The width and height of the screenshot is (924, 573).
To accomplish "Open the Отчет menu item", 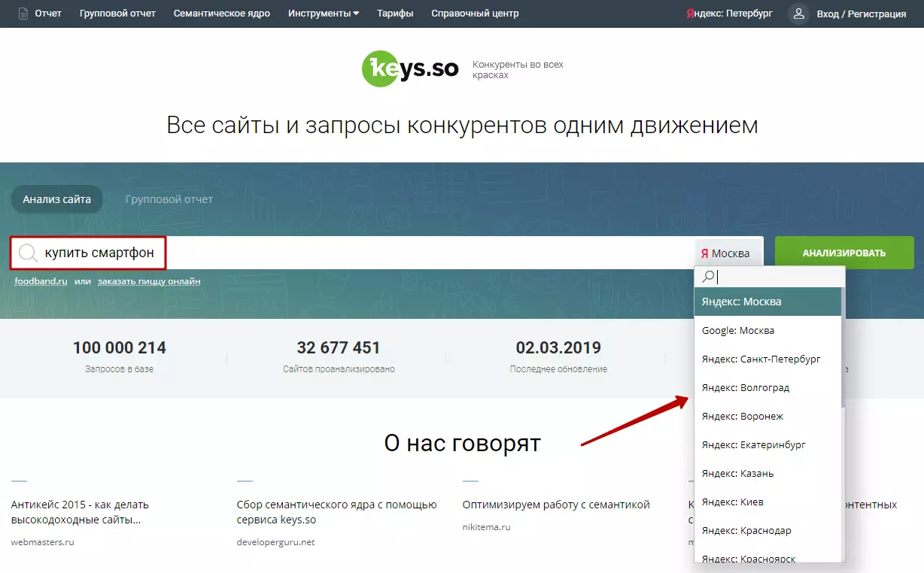I will tap(48, 14).
